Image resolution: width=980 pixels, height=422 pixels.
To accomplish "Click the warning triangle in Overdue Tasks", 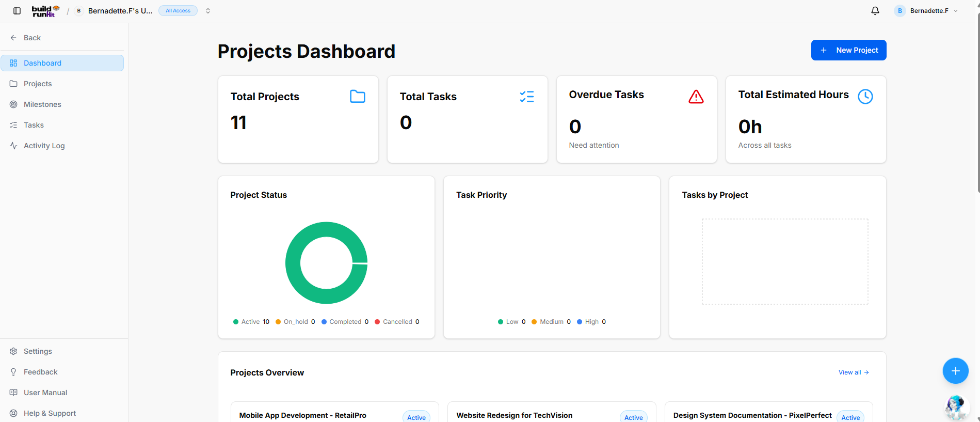I will (x=696, y=97).
